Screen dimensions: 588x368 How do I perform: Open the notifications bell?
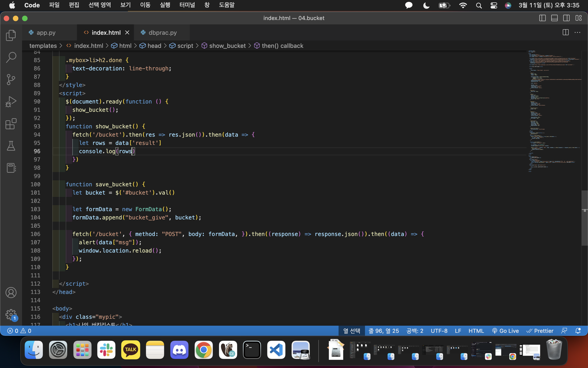tap(578, 331)
